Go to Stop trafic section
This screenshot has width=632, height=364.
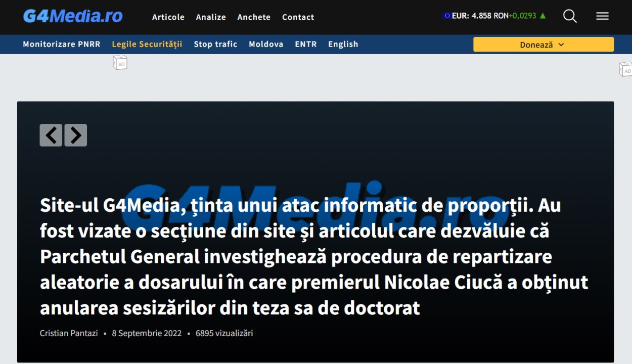[215, 44]
